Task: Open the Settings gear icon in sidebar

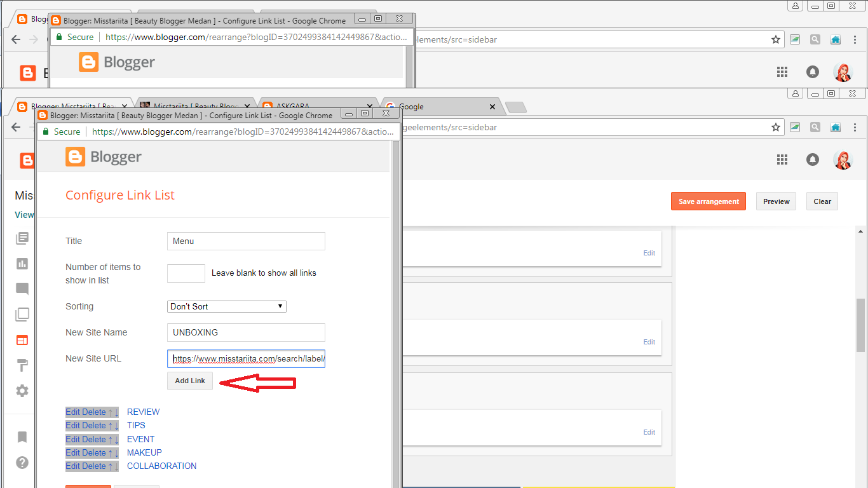Action: tap(22, 391)
